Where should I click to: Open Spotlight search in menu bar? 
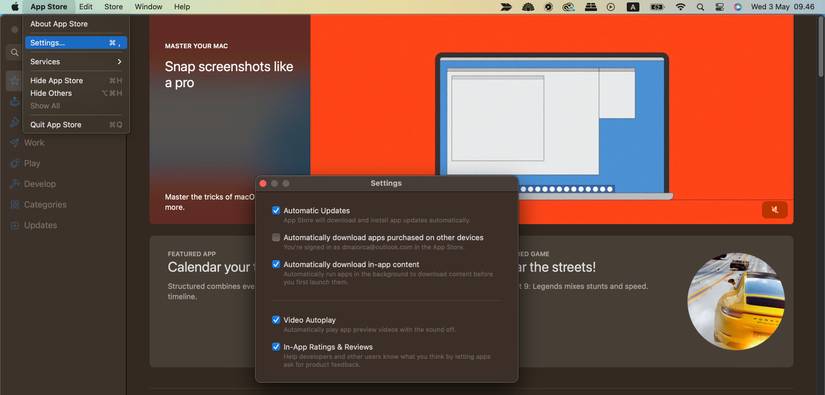pyautogui.click(x=700, y=7)
